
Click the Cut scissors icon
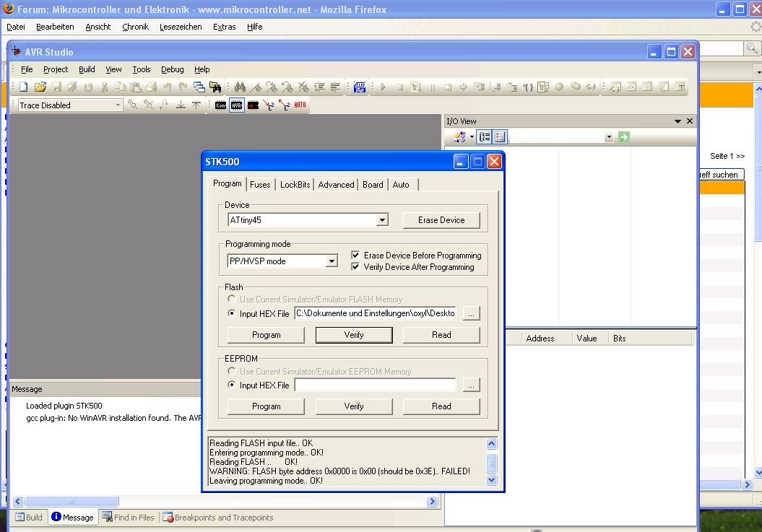tap(104, 87)
